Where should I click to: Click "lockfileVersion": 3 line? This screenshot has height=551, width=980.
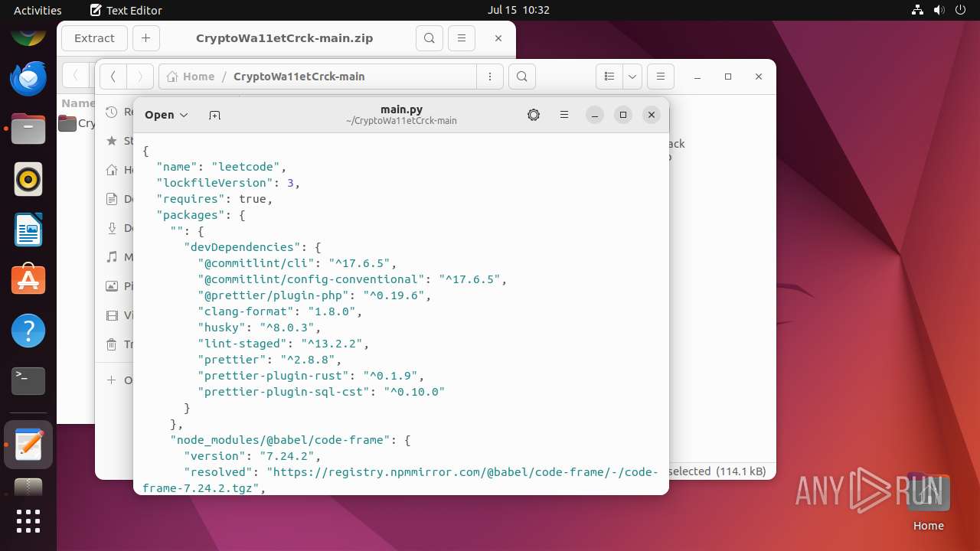(228, 183)
